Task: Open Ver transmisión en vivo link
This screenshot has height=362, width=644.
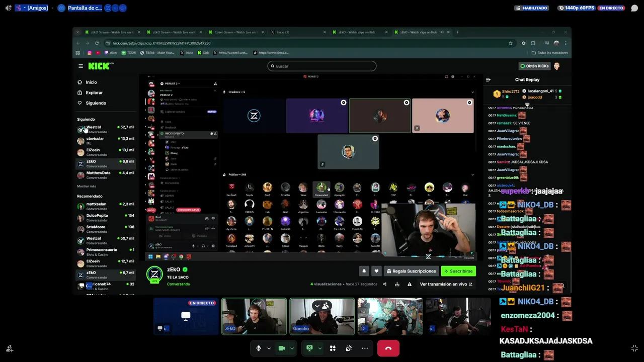Action: pos(446,284)
